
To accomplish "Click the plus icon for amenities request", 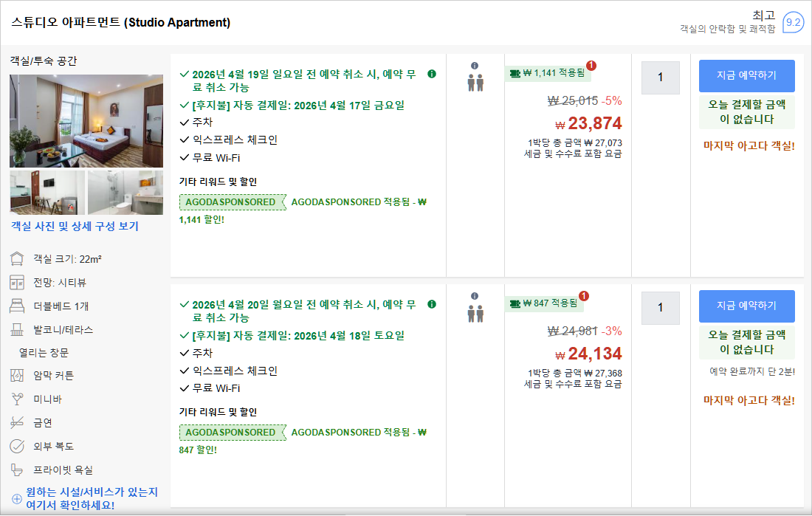I will click(17, 498).
